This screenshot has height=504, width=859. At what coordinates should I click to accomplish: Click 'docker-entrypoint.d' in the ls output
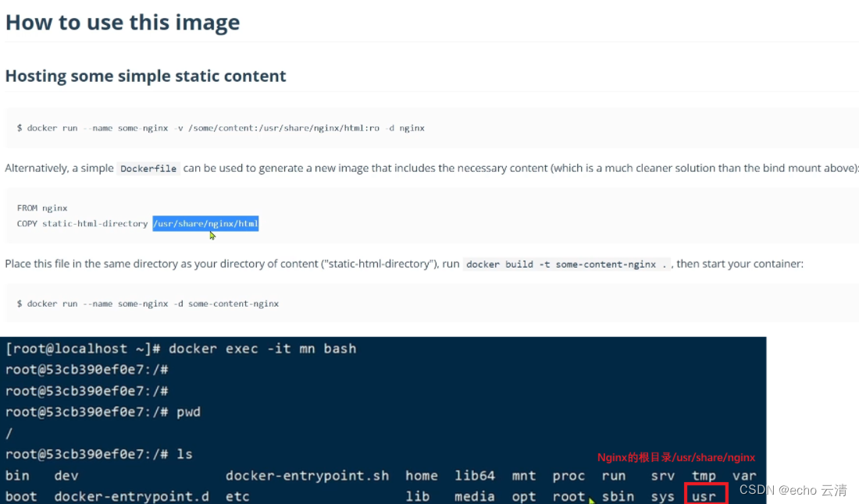coord(131,495)
